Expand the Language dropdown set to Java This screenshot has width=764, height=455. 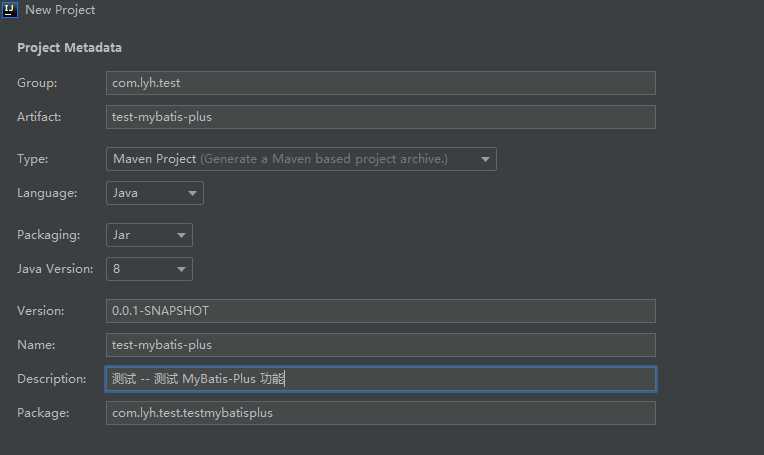pos(155,193)
